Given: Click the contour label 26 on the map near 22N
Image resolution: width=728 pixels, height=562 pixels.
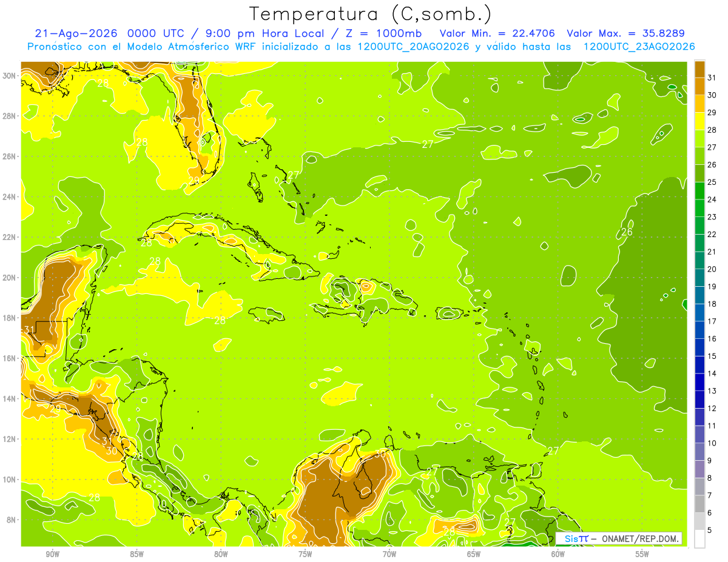Looking at the screenshot, I should [x=627, y=232].
